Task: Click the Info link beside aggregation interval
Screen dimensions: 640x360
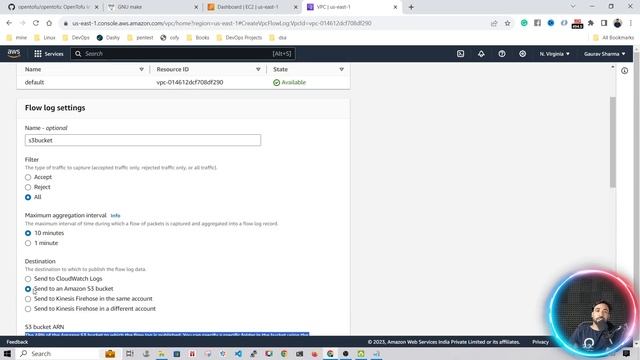Action: [x=116, y=216]
